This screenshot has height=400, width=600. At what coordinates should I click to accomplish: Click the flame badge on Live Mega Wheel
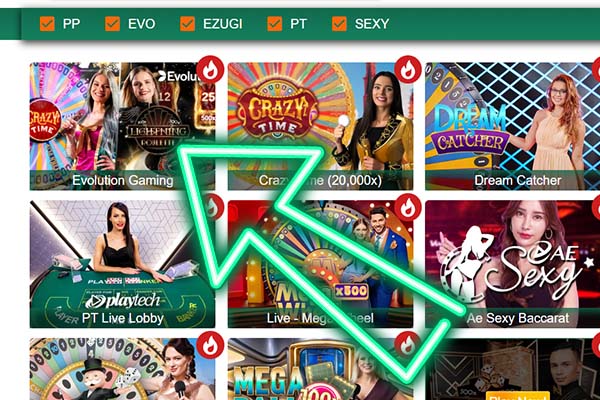[x=408, y=207]
